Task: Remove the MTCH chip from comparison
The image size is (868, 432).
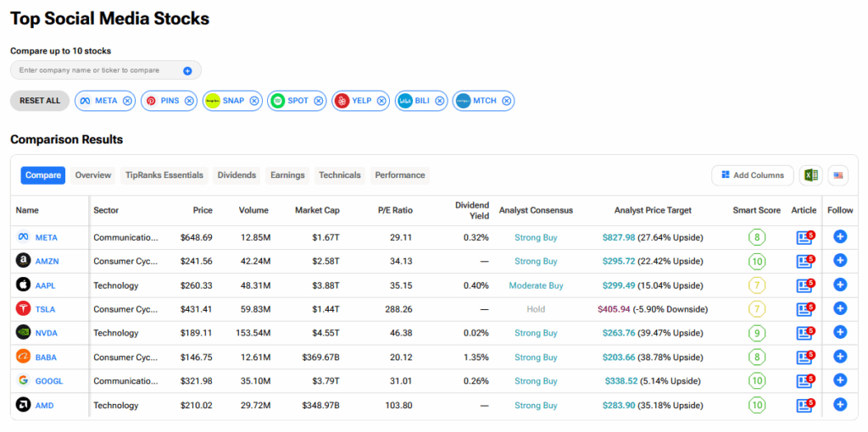Action: tap(507, 101)
